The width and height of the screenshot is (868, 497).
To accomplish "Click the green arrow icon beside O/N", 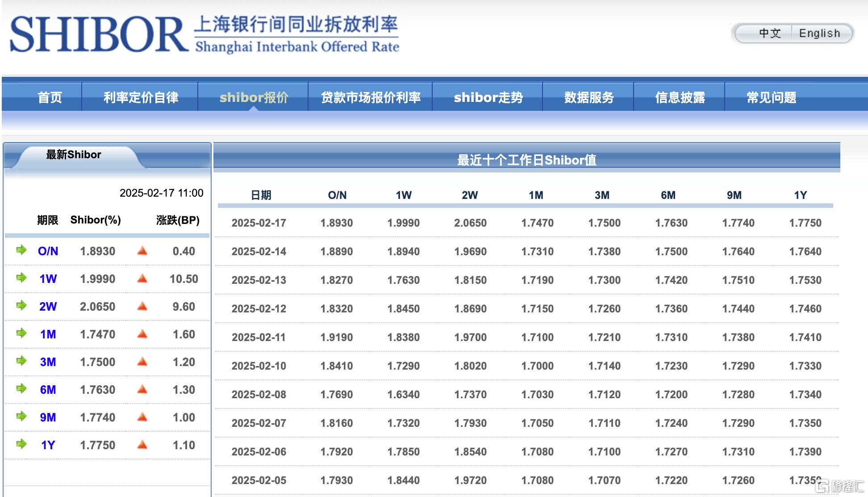I will [21, 250].
